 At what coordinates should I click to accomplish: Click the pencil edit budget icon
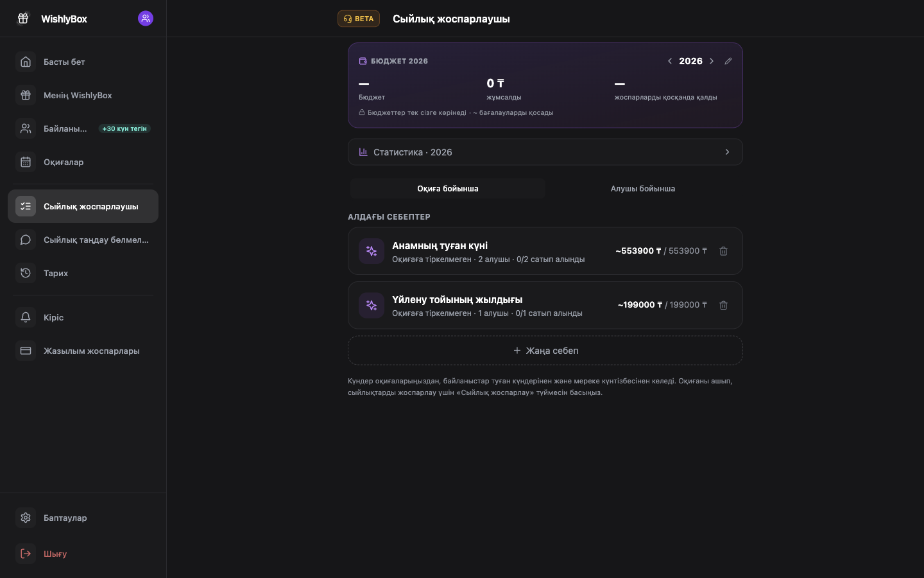coord(728,61)
